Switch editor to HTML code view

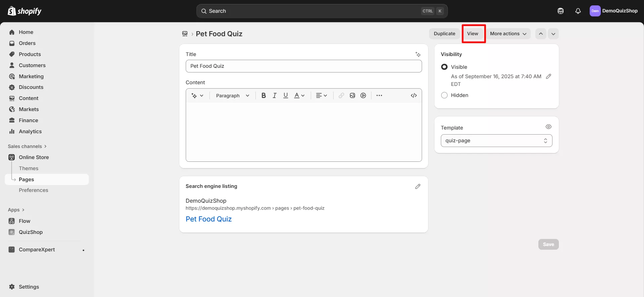coord(414,96)
